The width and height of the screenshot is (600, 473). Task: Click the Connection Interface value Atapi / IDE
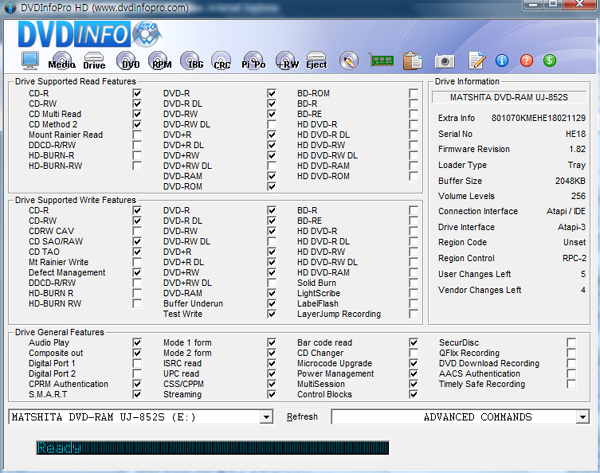pyautogui.click(x=566, y=211)
